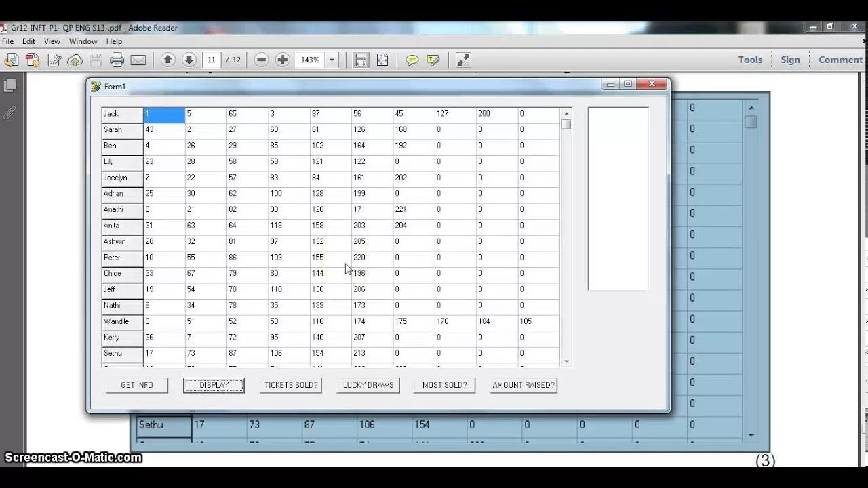Select the cell containing '185'
The image size is (868, 488).
[539, 322]
